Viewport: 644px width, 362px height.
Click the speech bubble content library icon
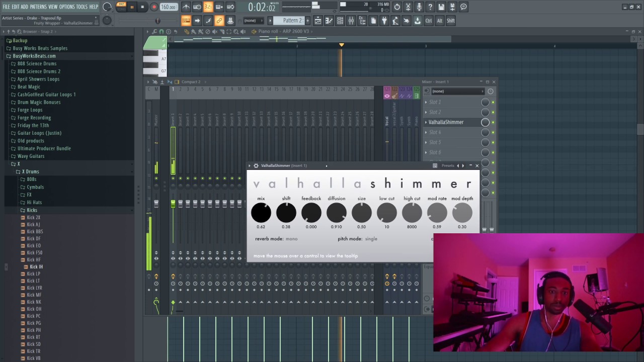[463, 7]
